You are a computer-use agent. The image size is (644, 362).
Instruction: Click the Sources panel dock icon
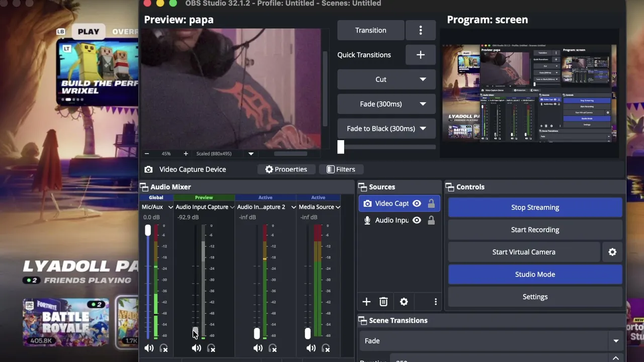pos(362,187)
